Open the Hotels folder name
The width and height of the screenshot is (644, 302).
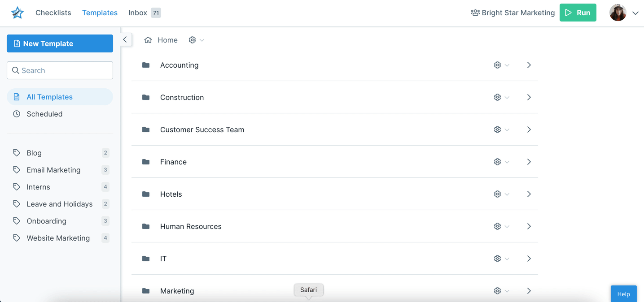coord(171,194)
